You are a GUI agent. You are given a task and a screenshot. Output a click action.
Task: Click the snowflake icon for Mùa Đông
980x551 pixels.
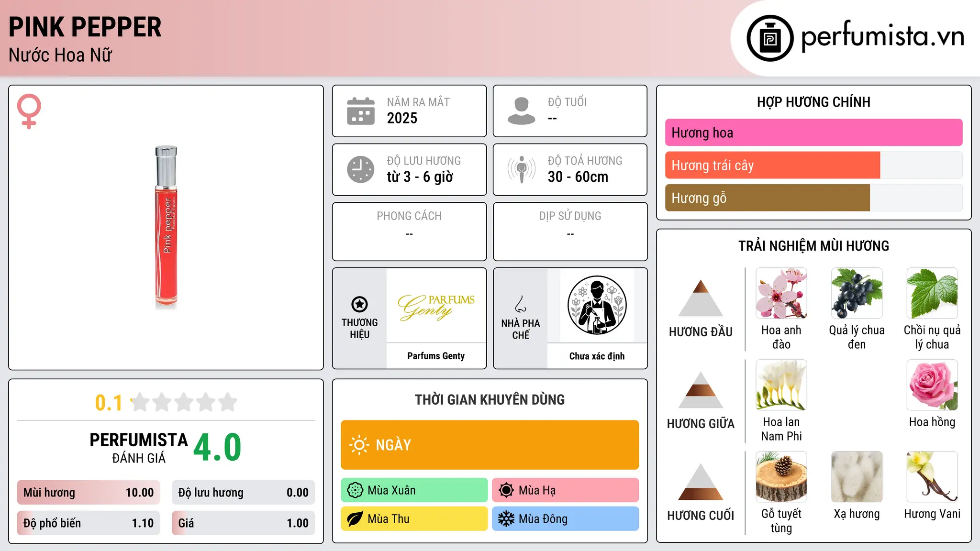[506, 519]
